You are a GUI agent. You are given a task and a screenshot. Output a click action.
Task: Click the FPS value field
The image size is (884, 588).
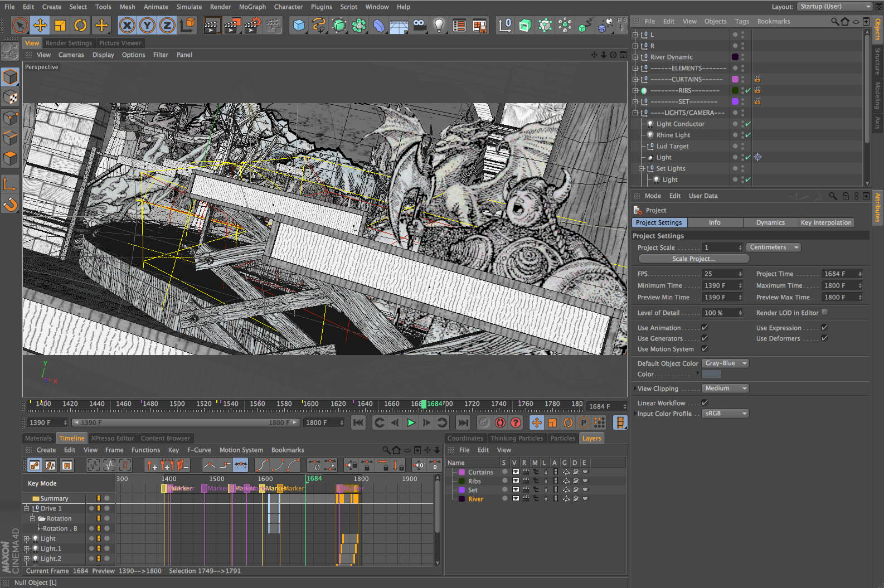722,274
